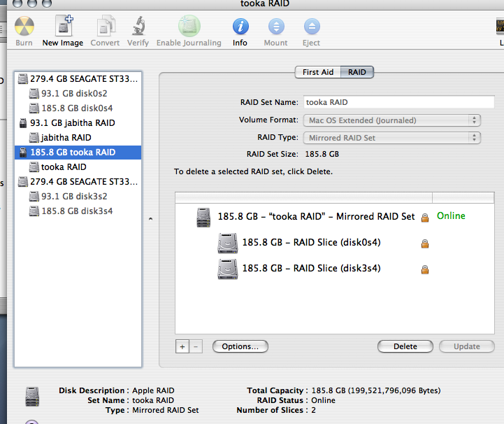Select the jabitha RAID volume
The image size is (504, 424).
78,138
